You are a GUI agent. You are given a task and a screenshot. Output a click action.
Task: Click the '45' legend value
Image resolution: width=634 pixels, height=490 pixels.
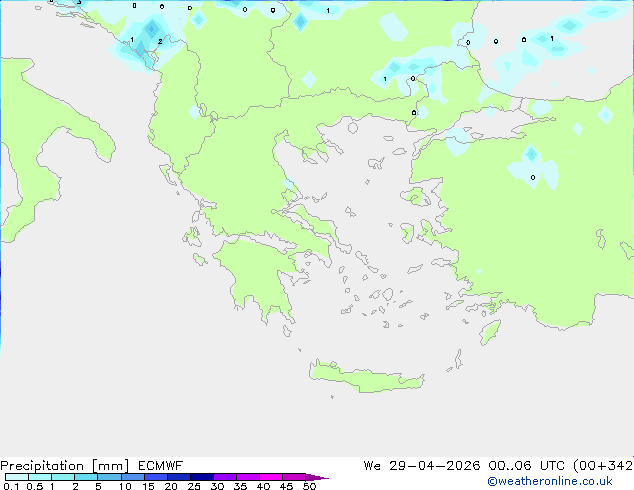point(287,486)
